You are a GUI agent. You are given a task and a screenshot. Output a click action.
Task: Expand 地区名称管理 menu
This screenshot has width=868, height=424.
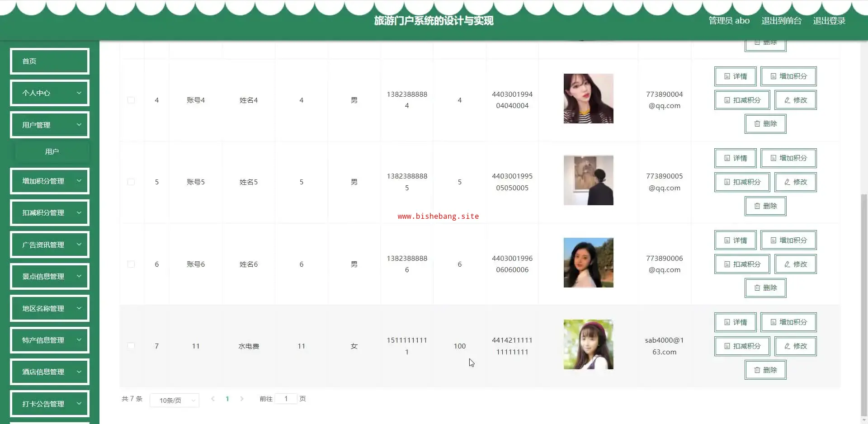(x=50, y=308)
